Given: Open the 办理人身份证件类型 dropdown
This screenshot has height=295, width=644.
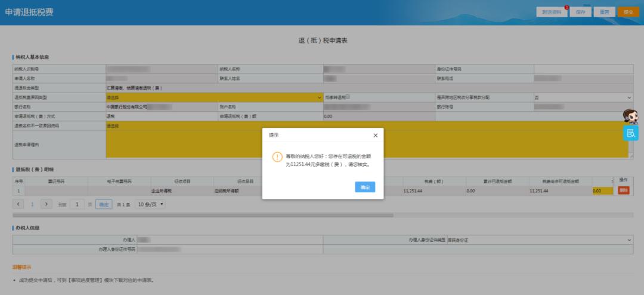Looking at the screenshot, I should point(539,240).
